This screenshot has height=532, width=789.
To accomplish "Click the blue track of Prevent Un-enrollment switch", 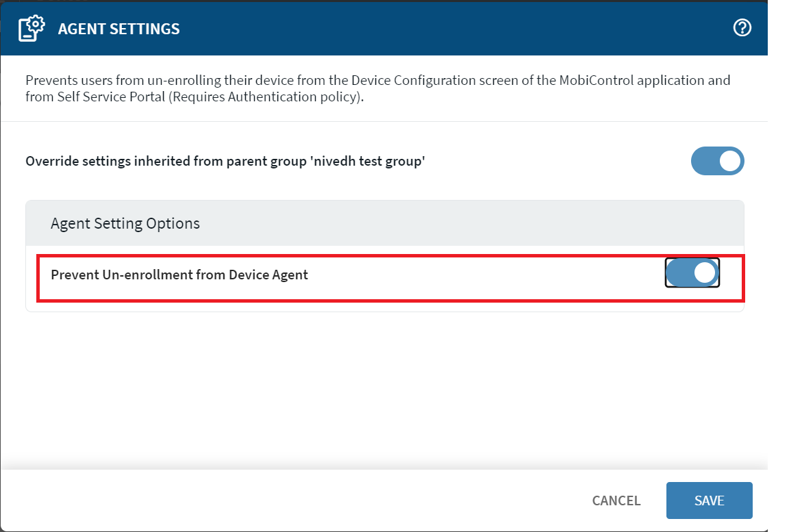I will [x=679, y=273].
